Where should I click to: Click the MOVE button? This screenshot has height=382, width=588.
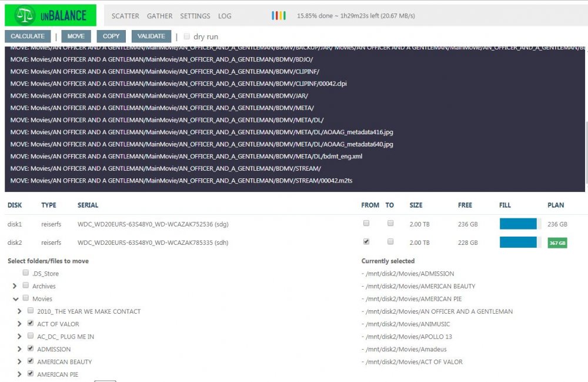tap(76, 36)
